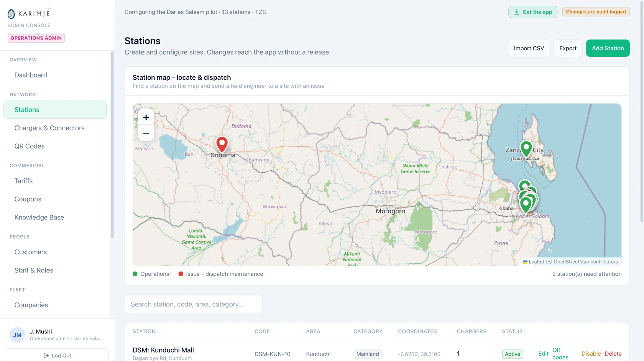Open Knowledge Base page
644x361 pixels.
click(x=55, y=218)
